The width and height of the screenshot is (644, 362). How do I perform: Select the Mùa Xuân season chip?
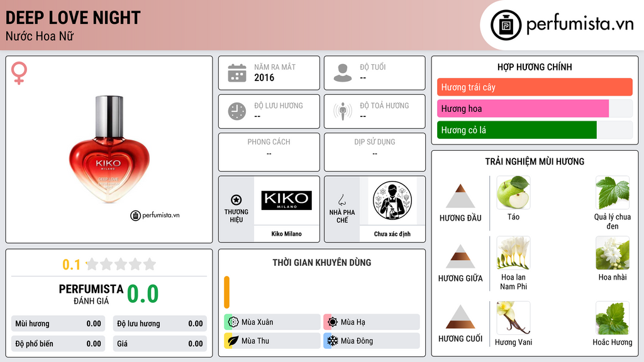tap(272, 322)
